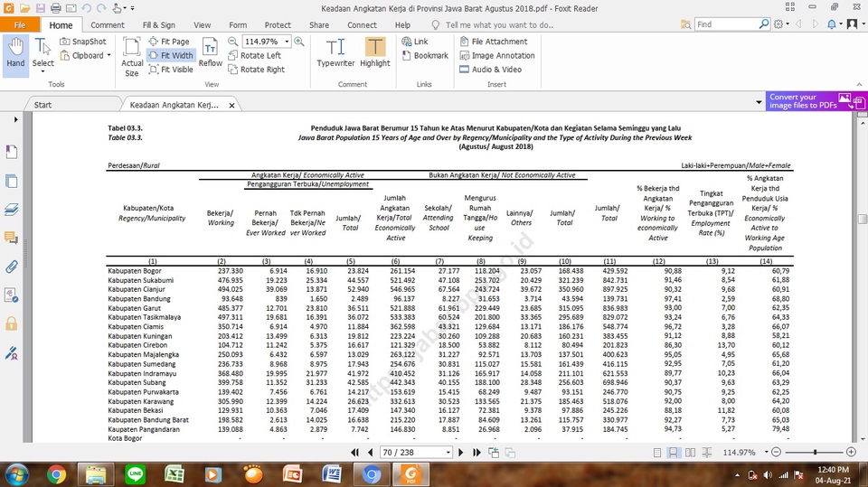This screenshot has width=868, height=487.
Task: Expand the Clipboard dropdown
Action: [108, 55]
